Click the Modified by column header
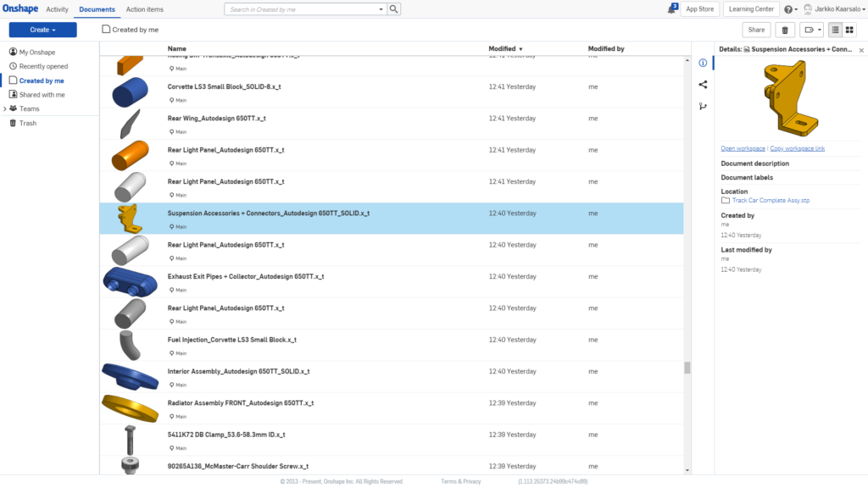The height and width of the screenshot is (488, 868). click(x=606, y=48)
